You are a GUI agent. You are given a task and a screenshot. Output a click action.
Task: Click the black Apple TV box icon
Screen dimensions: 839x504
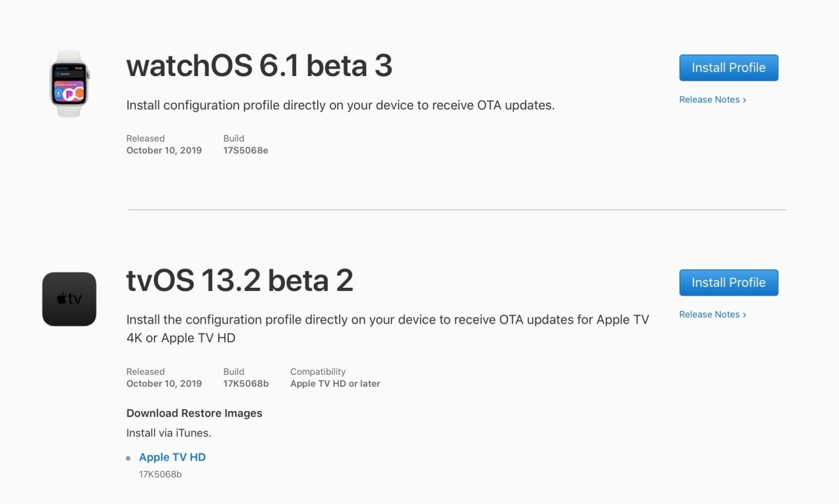(69, 299)
